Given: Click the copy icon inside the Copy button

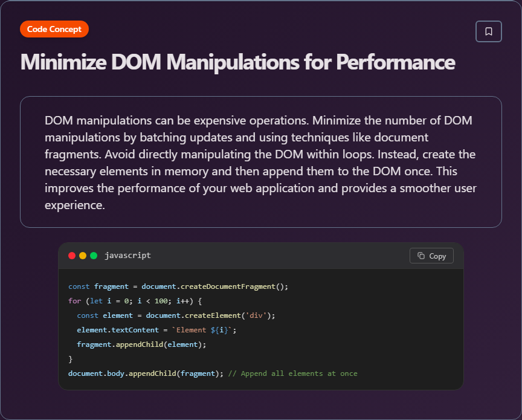Looking at the screenshot, I should point(422,255).
